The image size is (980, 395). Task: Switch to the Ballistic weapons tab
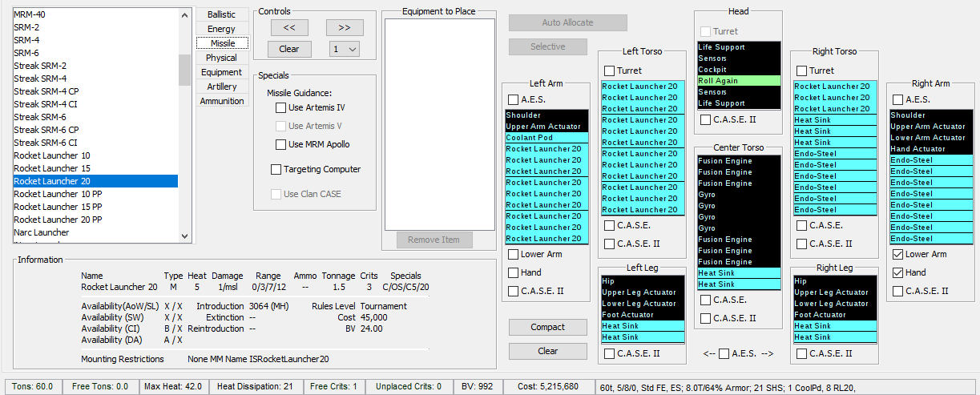tap(222, 14)
